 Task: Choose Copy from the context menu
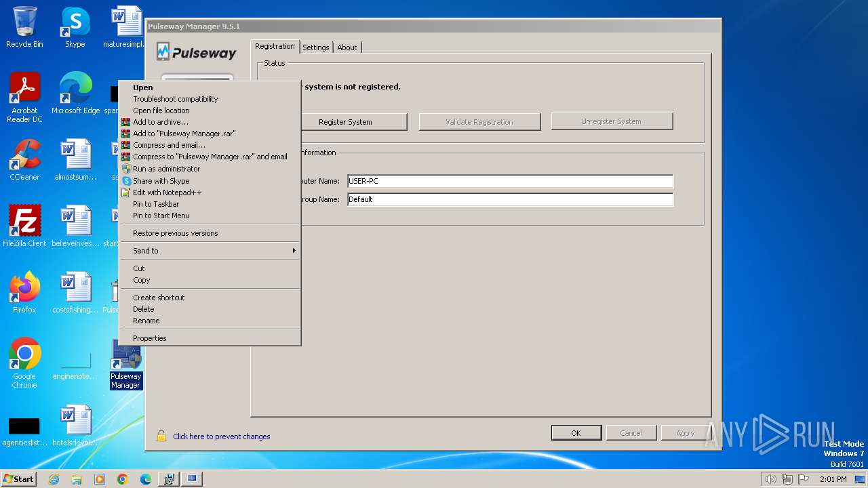click(x=210, y=280)
